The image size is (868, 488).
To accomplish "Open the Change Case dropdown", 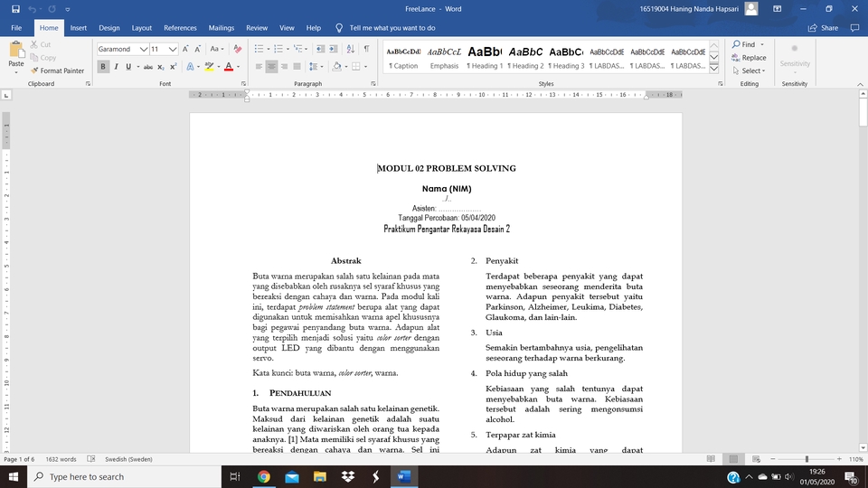I will click(x=216, y=49).
